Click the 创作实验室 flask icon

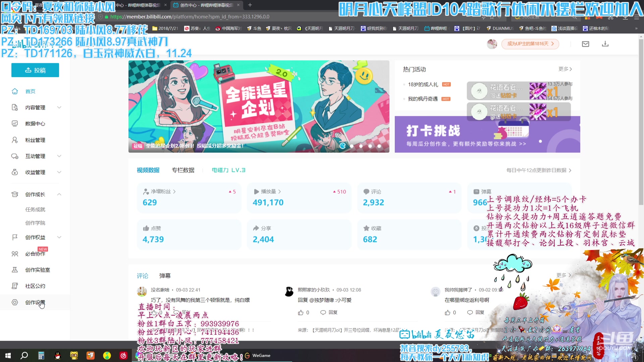tap(15, 269)
